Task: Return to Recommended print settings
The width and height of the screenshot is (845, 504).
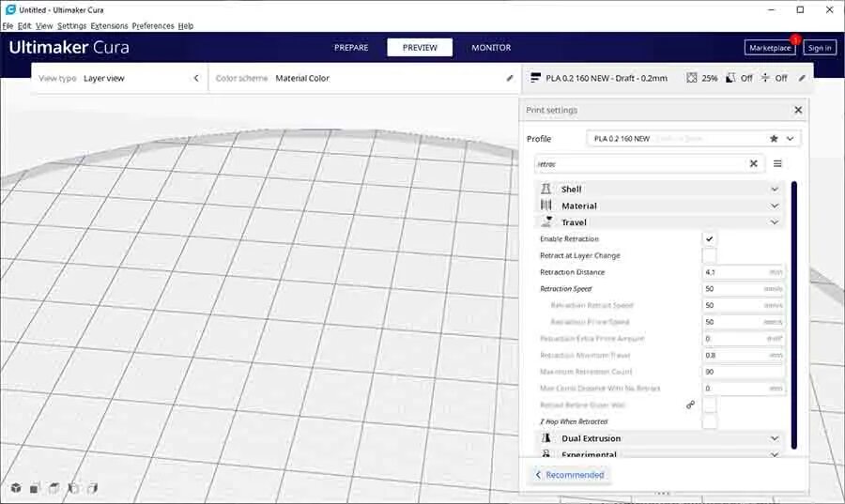Action: click(x=570, y=475)
